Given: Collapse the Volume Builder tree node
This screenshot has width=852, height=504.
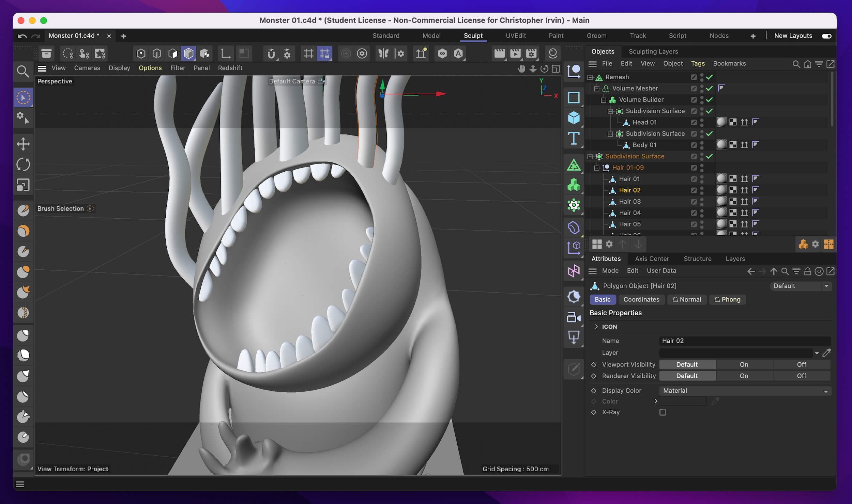Looking at the screenshot, I should tap(604, 100).
